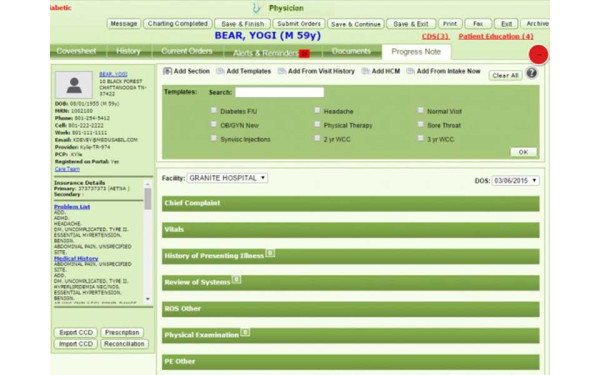Open the Medical History link

(76, 258)
